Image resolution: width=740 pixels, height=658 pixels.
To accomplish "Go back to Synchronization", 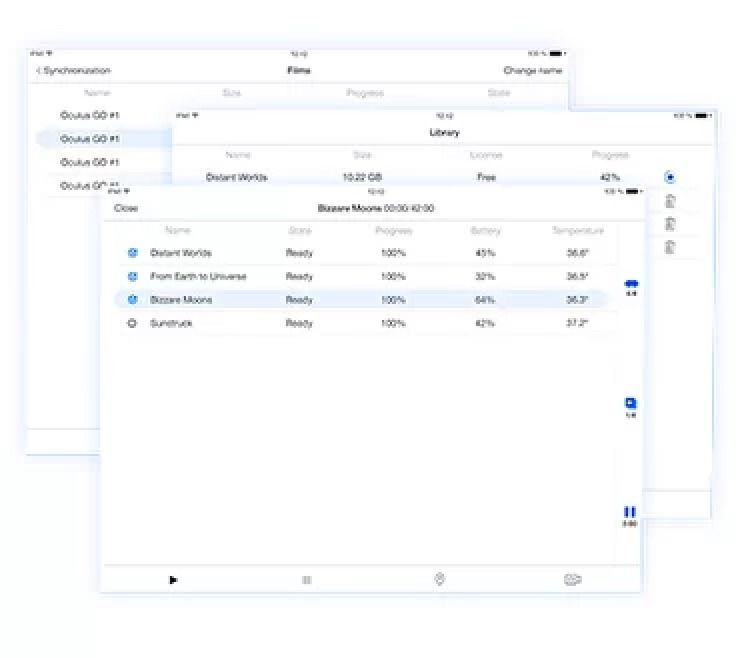I will pos(74,71).
